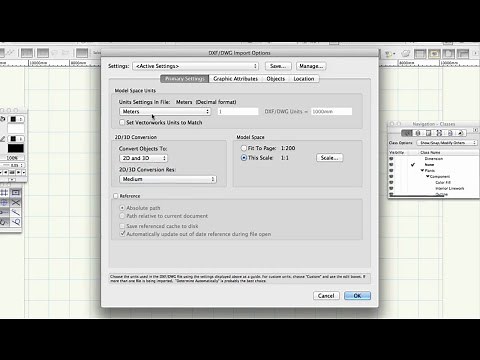
Task: Click the units multiplier field showing 1
Action: [238, 111]
